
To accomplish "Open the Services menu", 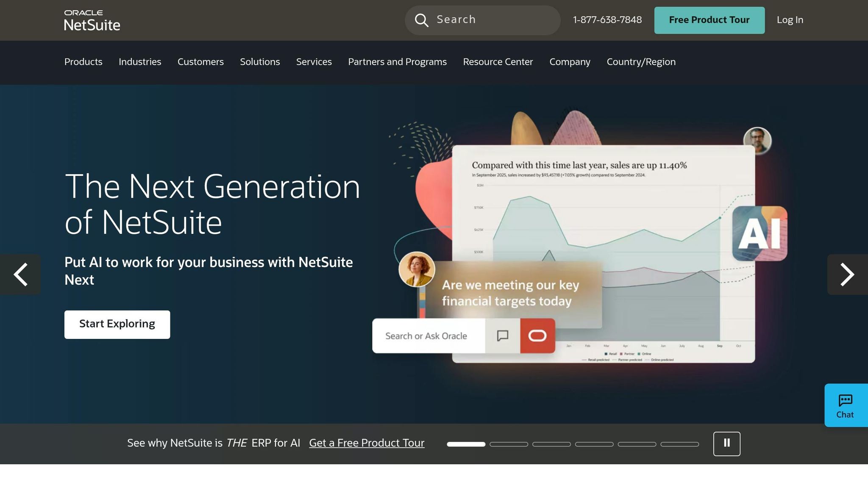I will tap(314, 62).
